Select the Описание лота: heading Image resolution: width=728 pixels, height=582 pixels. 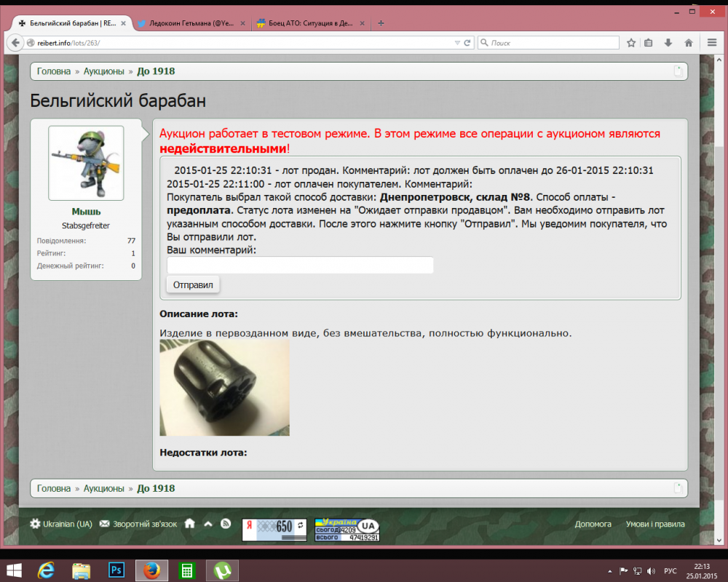199,314
